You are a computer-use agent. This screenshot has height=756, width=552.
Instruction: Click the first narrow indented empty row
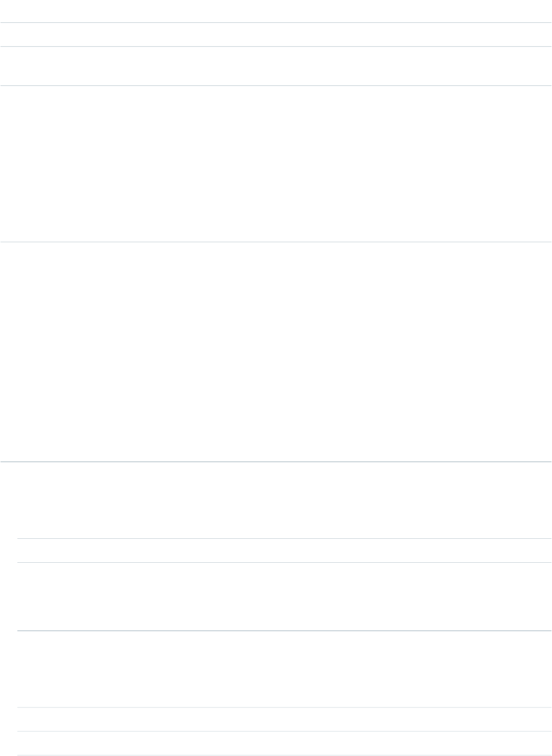(284, 551)
